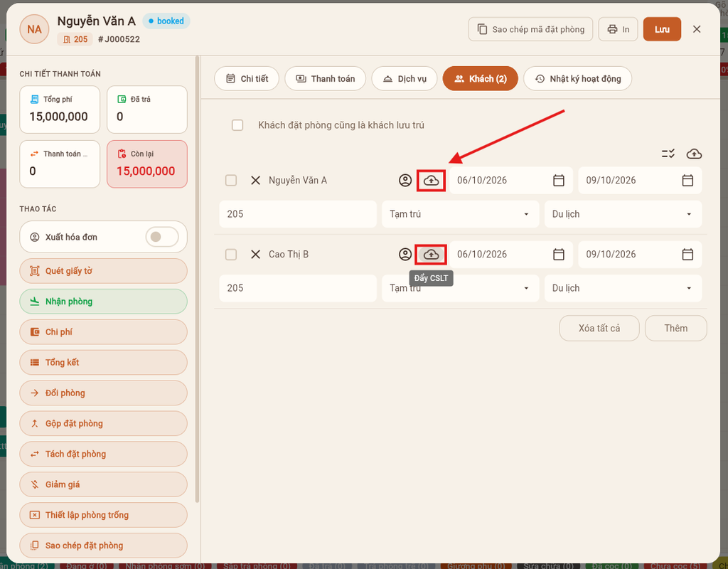Click the bulk cloud upload icon above guest list
This screenshot has width=728, height=569.
[694, 154]
